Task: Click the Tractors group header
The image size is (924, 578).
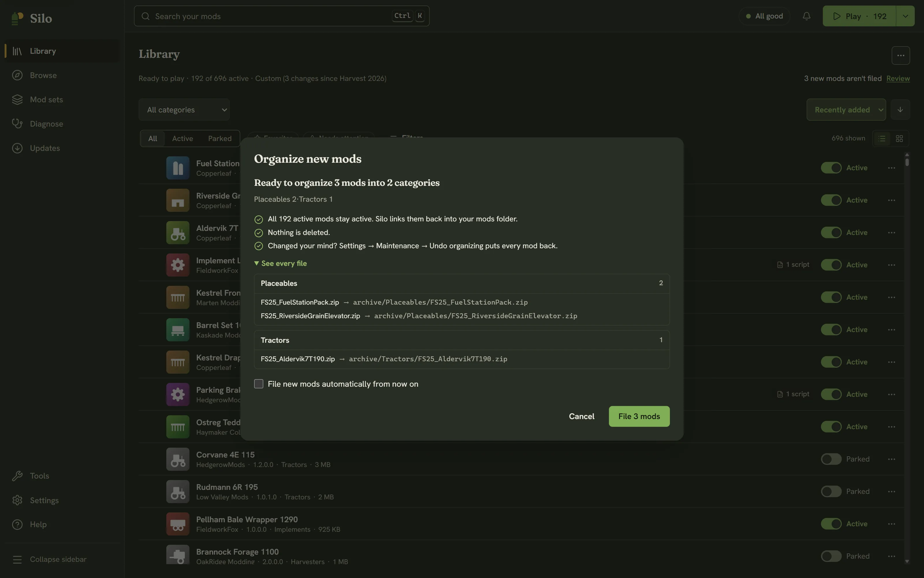Action: coord(462,341)
